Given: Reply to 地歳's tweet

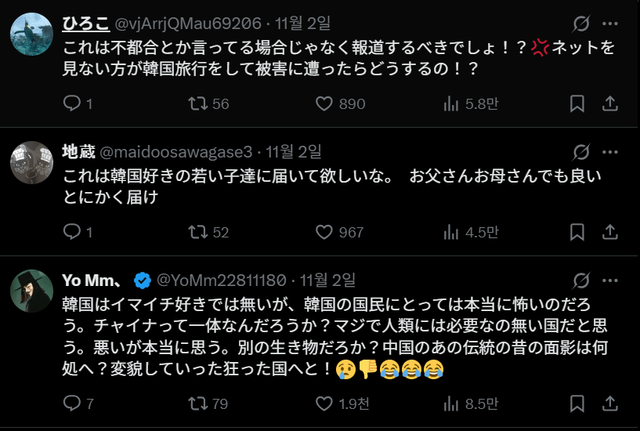Looking at the screenshot, I should point(72,232).
